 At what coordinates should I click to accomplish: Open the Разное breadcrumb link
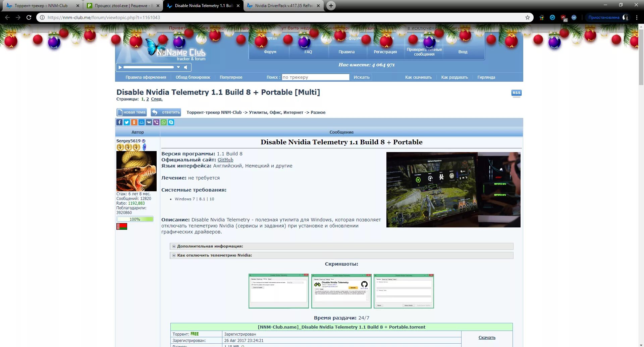click(x=318, y=113)
